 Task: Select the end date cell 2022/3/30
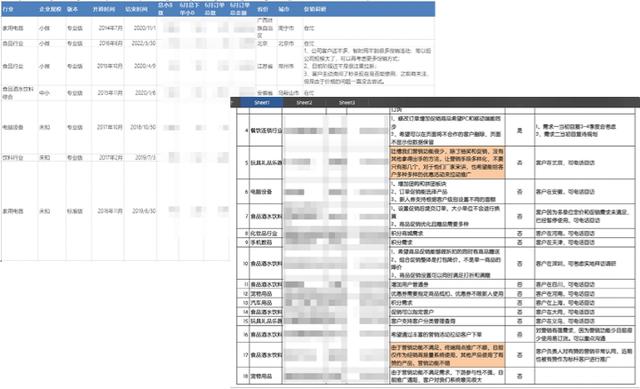143,43
